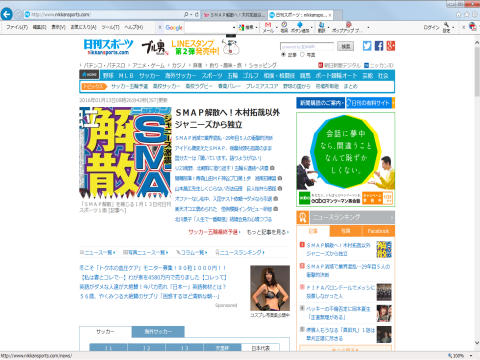Open the Twitter icon in page header
The height and width of the screenshot is (360, 480).
(367, 46)
